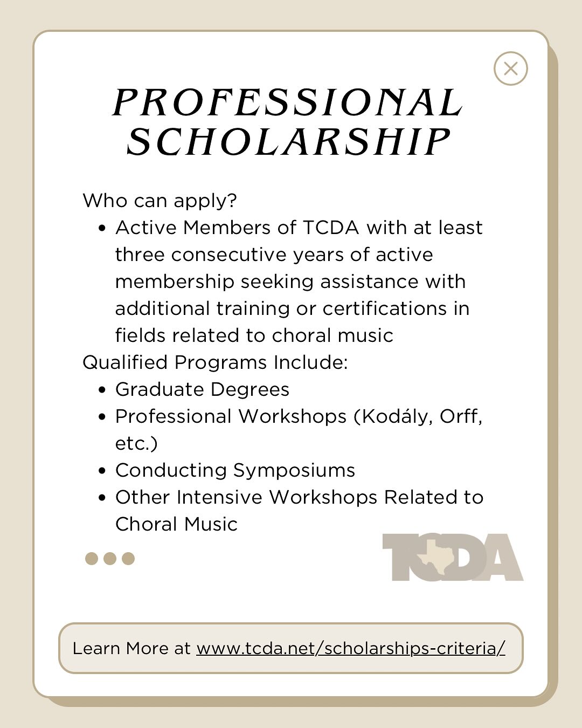Image resolution: width=582 pixels, height=728 pixels.
Task: Select the first tan dot indicator
Action: tap(92, 559)
